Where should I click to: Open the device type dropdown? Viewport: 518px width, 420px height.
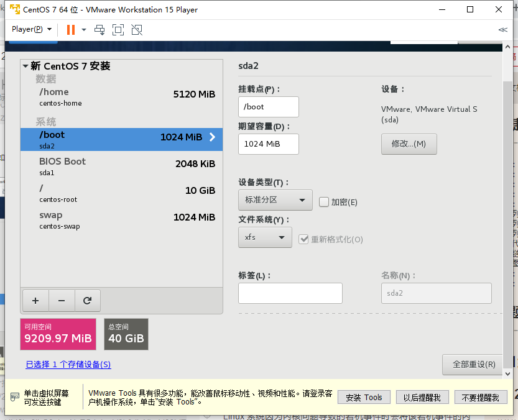[x=275, y=200]
